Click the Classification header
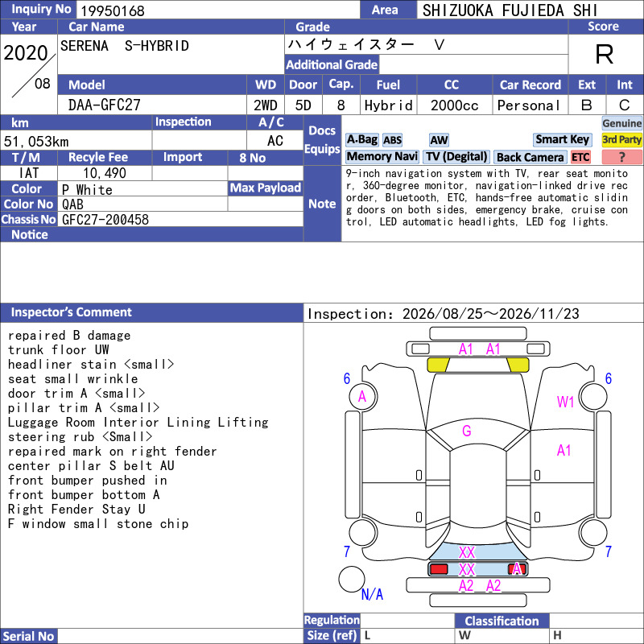 [x=502, y=621]
